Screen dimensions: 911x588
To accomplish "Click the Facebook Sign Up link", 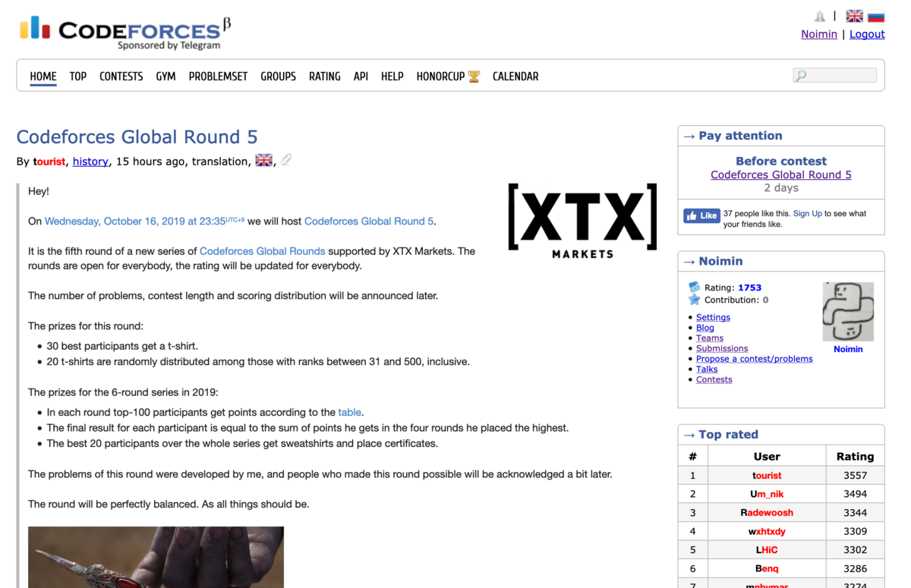I will tap(807, 213).
